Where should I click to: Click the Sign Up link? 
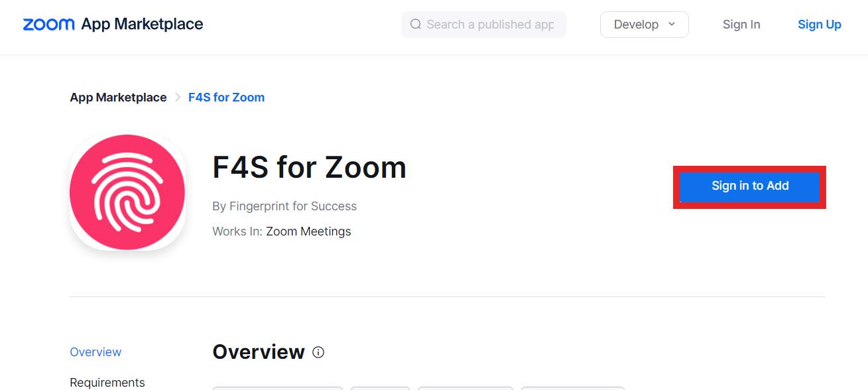pyautogui.click(x=819, y=25)
